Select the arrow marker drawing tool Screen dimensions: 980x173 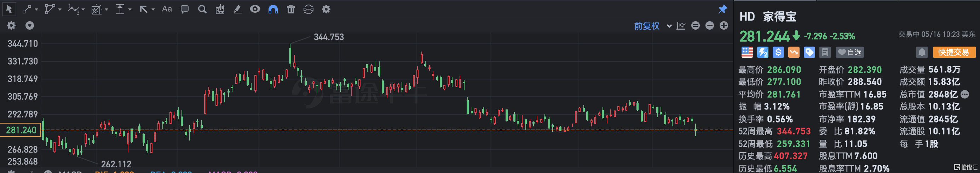click(143, 9)
